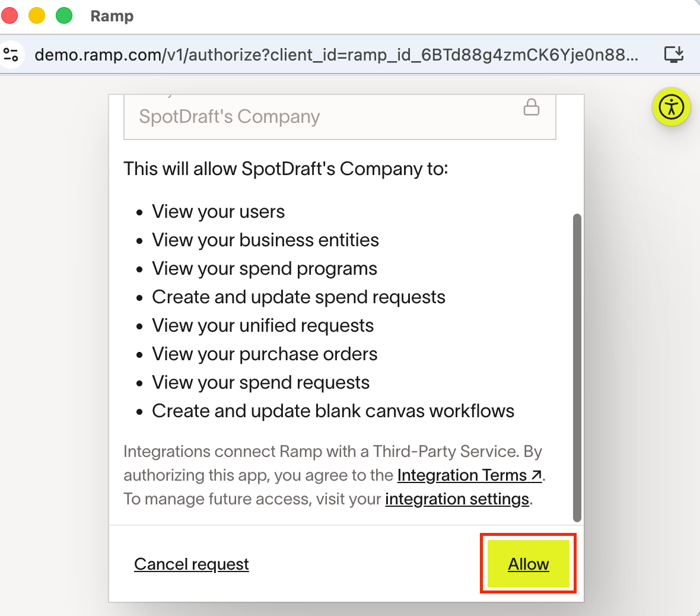Click the Allow button
700x616 pixels.
click(x=528, y=564)
